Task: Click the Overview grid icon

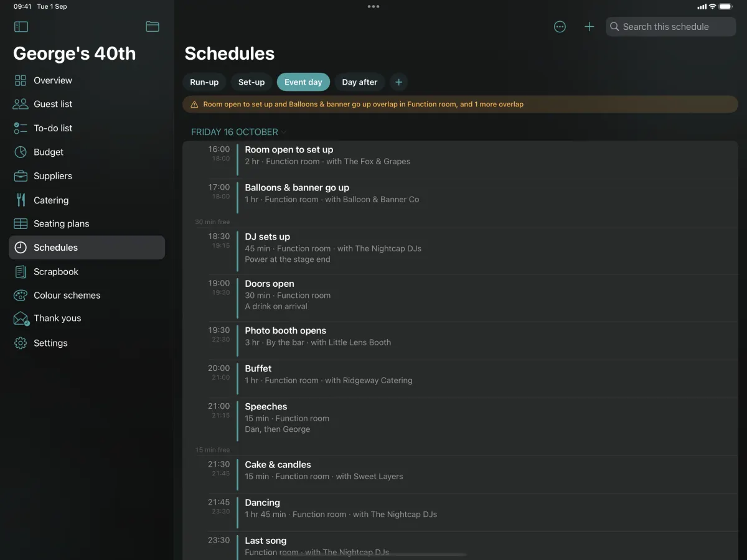Action: click(21, 80)
